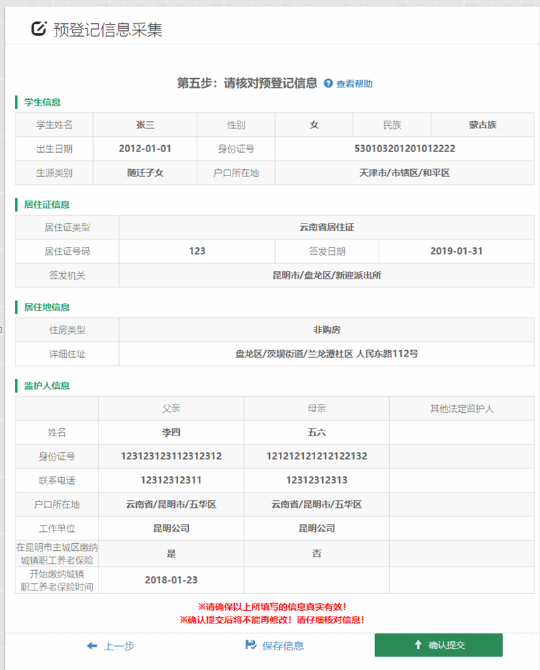This screenshot has height=670, width=540.
Task: Click the ID number 530103201201012222
Action: point(405,149)
